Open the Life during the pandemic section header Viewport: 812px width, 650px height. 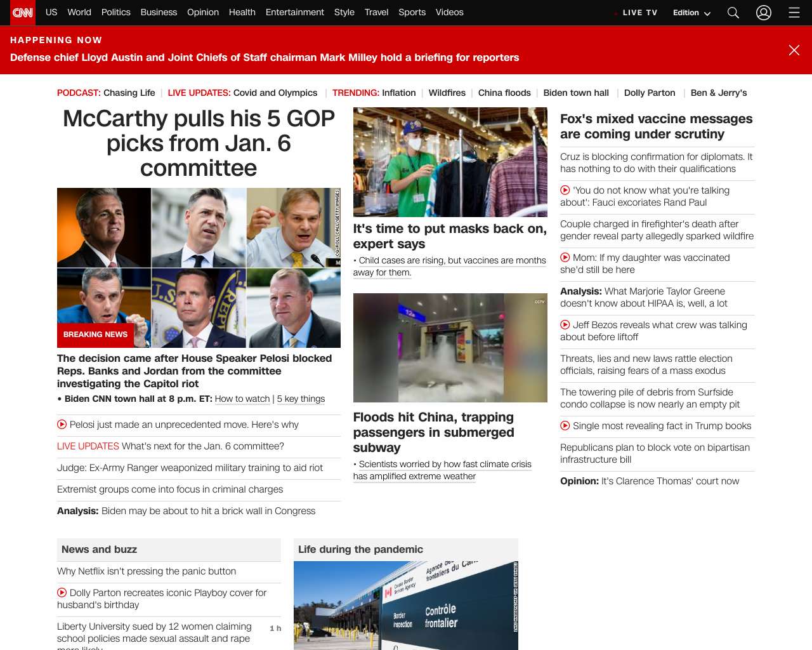point(360,550)
